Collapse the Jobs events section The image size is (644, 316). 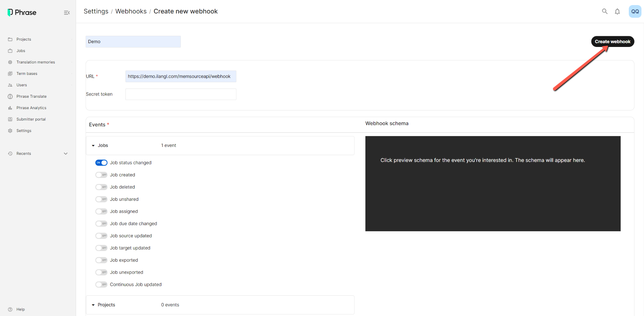tap(93, 146)
